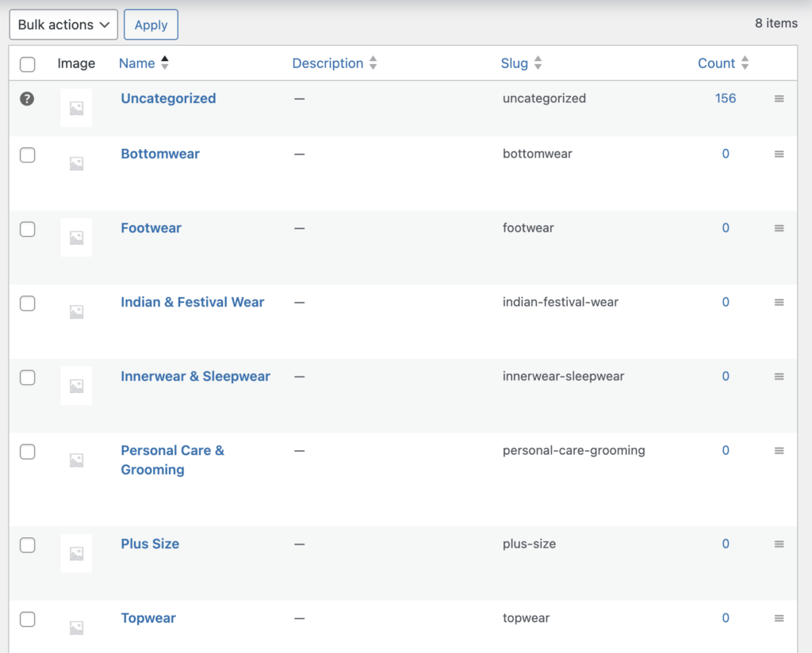Open the Plus Size category

[x=150, y=544]
